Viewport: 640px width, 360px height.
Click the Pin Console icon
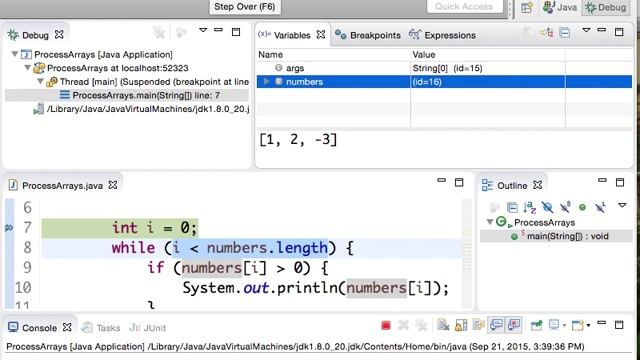click(536, 325)
